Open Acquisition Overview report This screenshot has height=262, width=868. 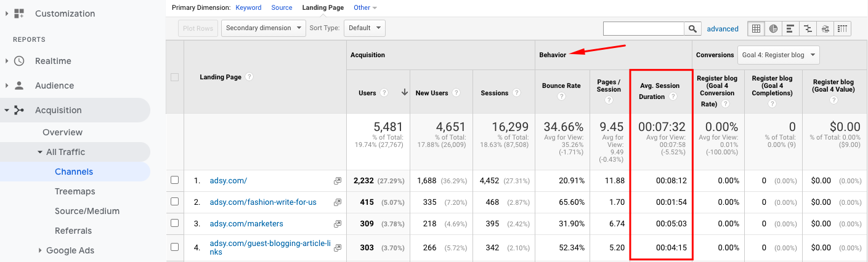(62, 132)
